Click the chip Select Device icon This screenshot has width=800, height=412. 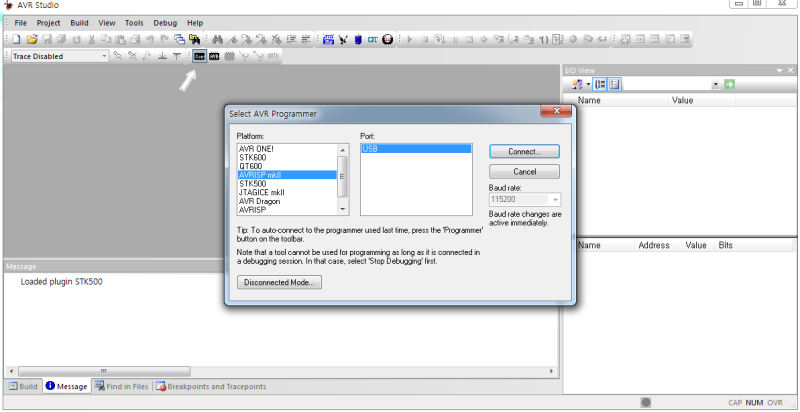(229, 56)
